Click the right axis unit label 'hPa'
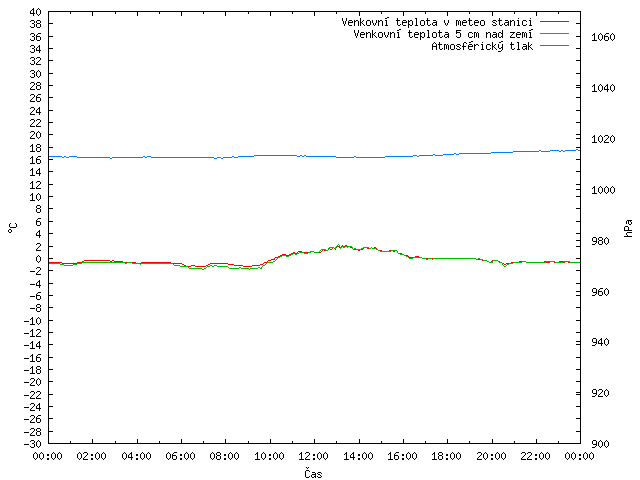The height and width of the screenshot is (480, 640). click(628, 228)
